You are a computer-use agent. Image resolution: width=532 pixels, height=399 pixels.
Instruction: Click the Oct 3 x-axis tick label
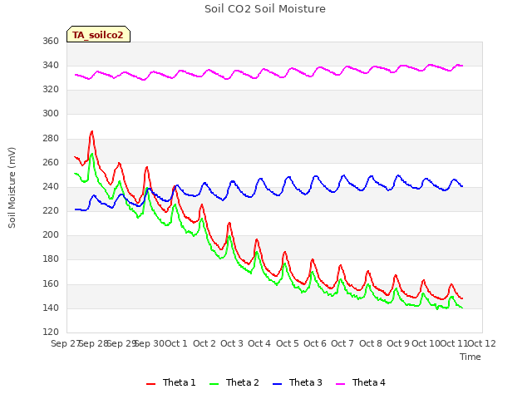tap(232, 343)
